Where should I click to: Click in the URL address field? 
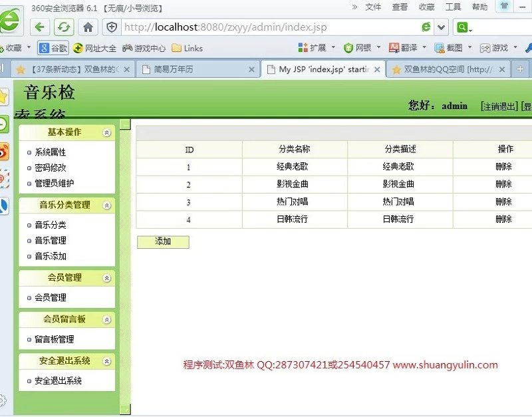(x=271, y=27)
